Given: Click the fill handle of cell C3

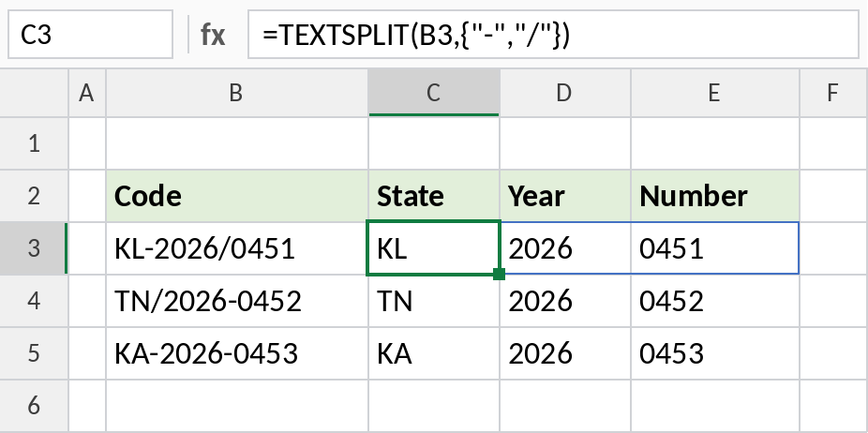Looking at the screenshot, I should tap(499, 274).
